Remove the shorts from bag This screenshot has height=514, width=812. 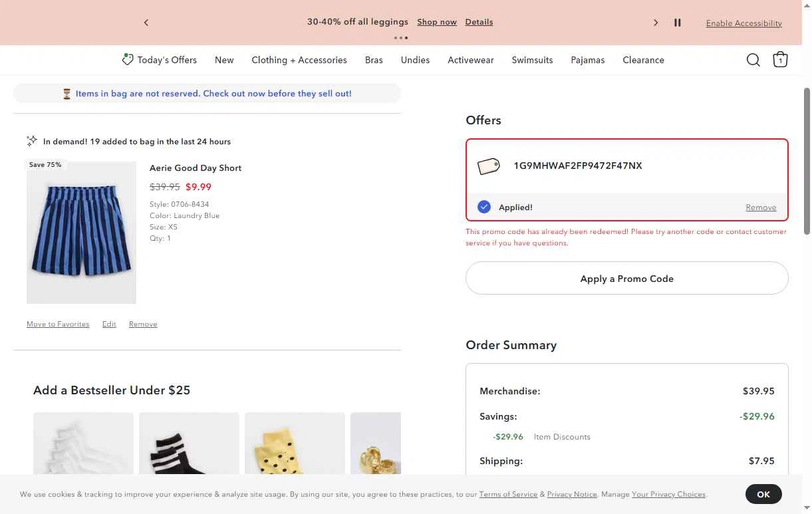click(143, 324)
